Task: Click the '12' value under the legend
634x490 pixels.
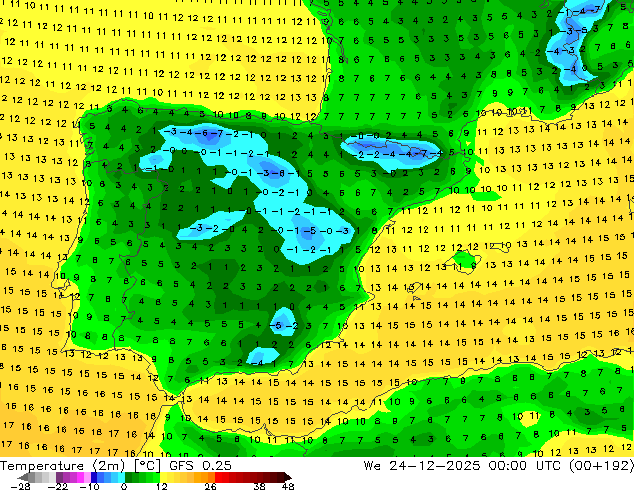Action: click(x=162, y=486)
